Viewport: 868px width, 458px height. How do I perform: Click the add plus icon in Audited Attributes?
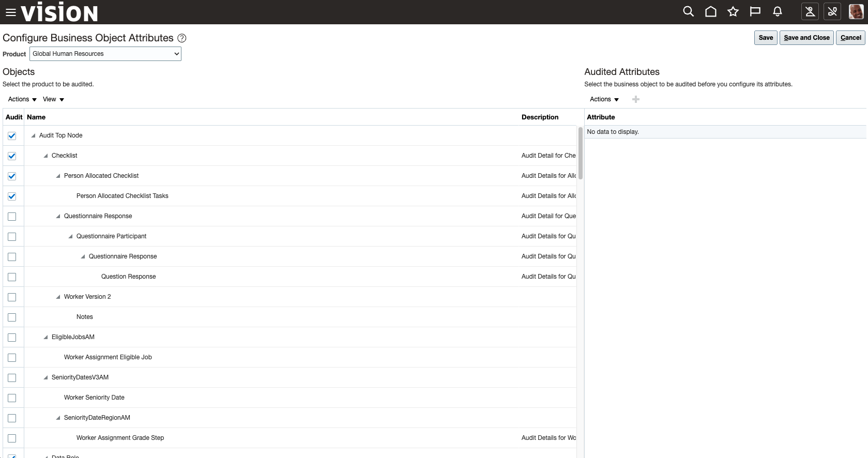pyautogui.click(x=636, y=99)
